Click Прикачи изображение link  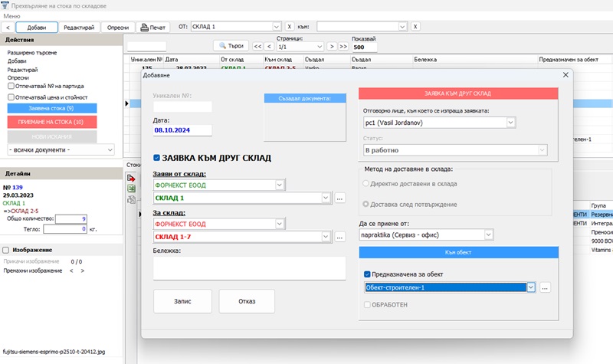[x=31, y=261]
